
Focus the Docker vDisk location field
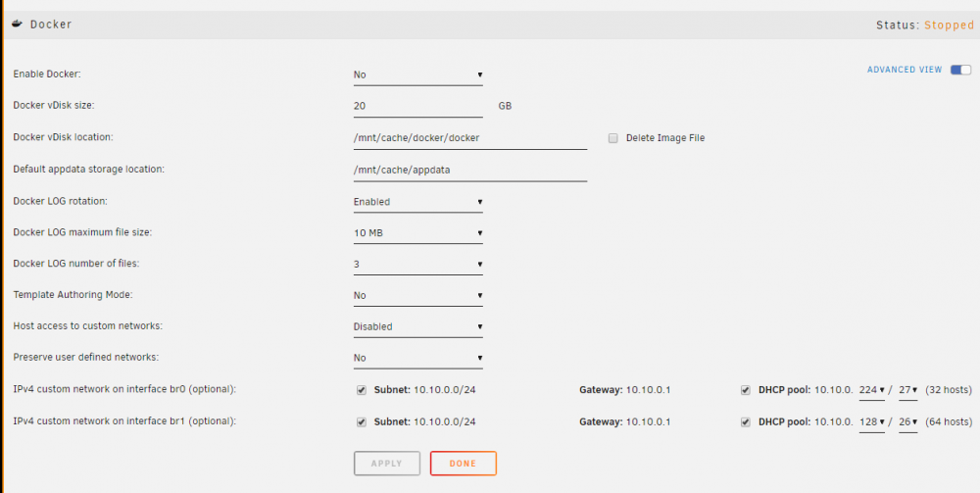[470, 139]
